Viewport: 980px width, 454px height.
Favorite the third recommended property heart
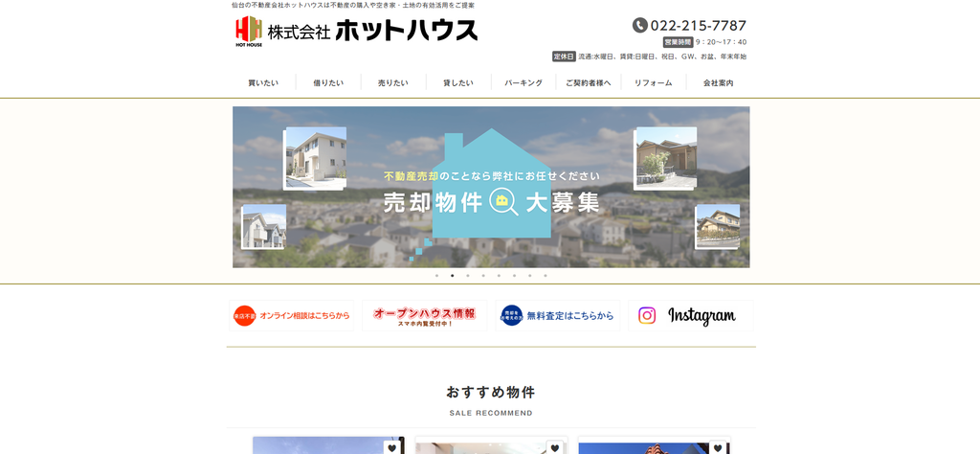click(x=718, y=447)
